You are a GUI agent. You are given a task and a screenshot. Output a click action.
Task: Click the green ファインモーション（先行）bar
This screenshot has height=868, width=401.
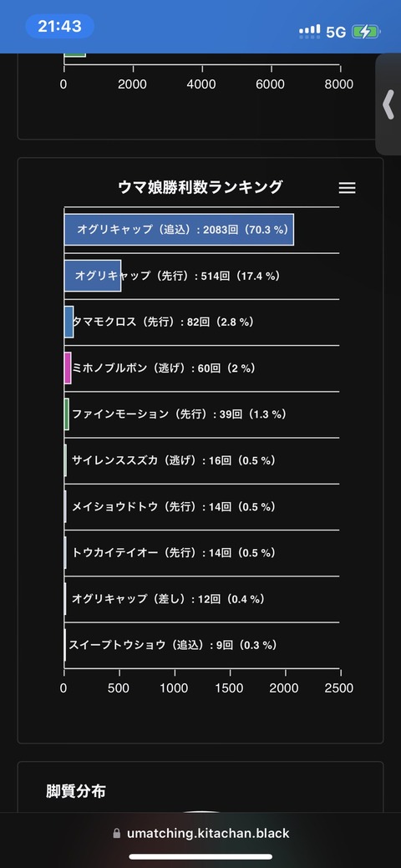[x=67, y=414]
